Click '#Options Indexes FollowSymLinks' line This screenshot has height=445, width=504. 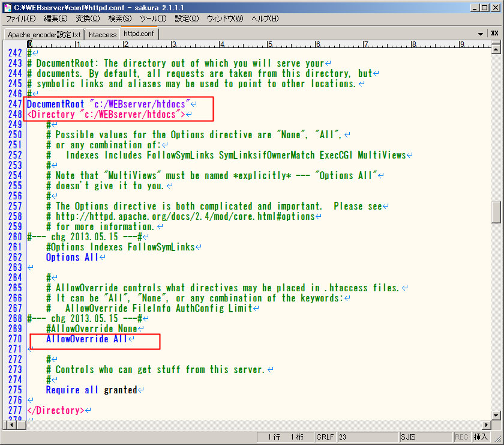(x=121, y=247)
